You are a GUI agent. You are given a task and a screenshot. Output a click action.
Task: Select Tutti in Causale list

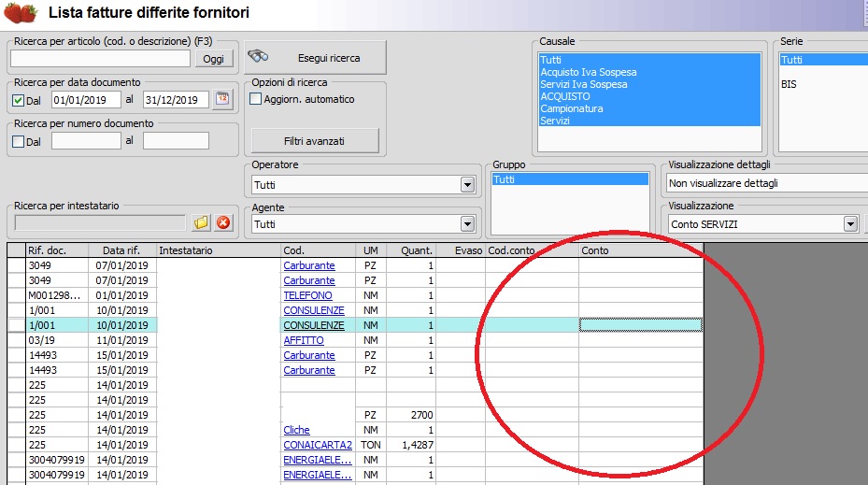[x=649, y=60]
